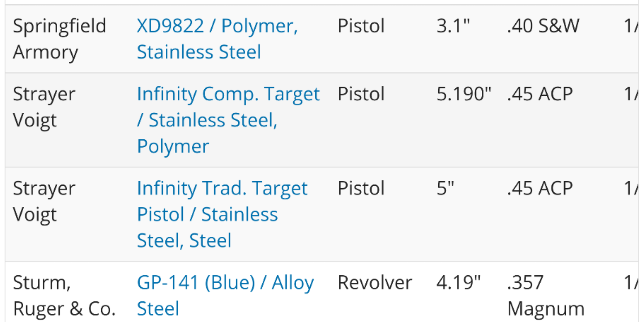The height and width of the screenshot is (322, 644).
Task: Select the 5.190" barrel length cell
Action: coord(464,94)
